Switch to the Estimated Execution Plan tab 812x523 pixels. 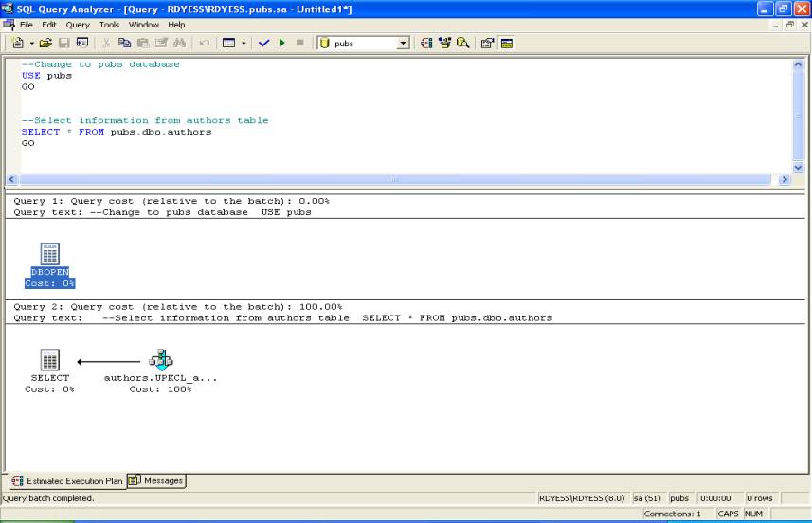pos(67,481)
